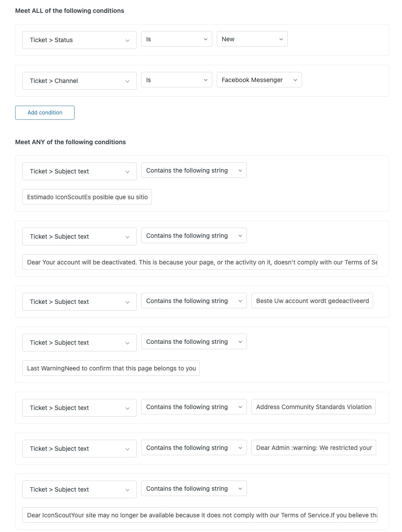The width and height of the screenshot is (402, 532).
Task: Open Subject text dropdown above 'Estimado IconScout' string
Action: click(x=80, y=171)
